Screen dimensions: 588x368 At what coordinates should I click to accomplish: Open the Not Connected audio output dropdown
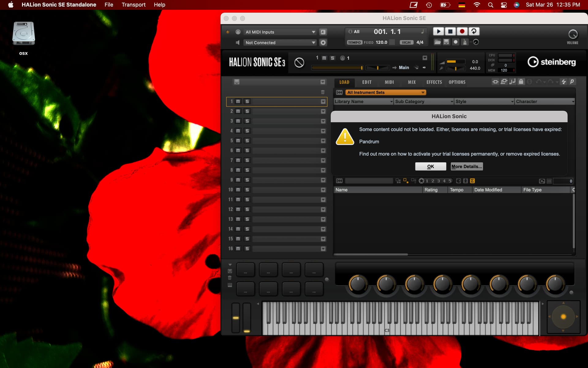click(280, 43)
